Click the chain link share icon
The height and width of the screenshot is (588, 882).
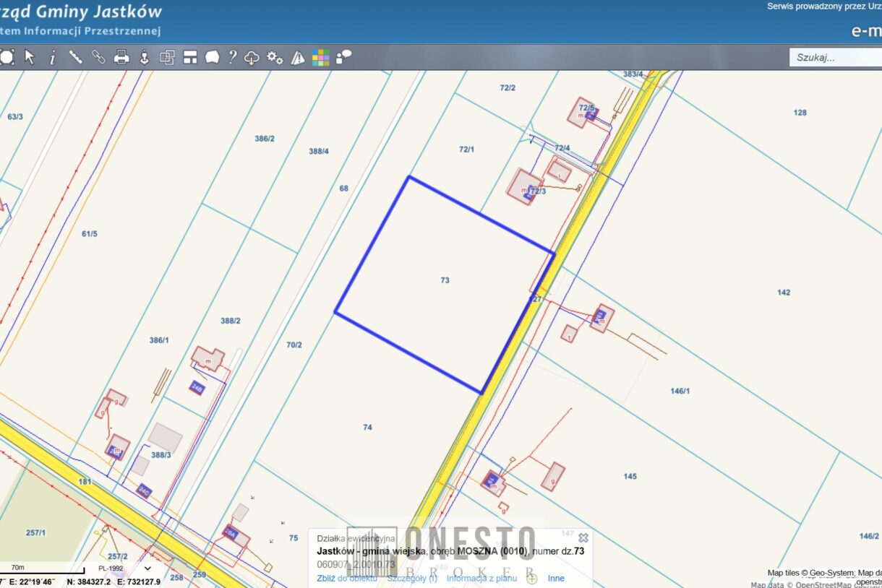98,58
